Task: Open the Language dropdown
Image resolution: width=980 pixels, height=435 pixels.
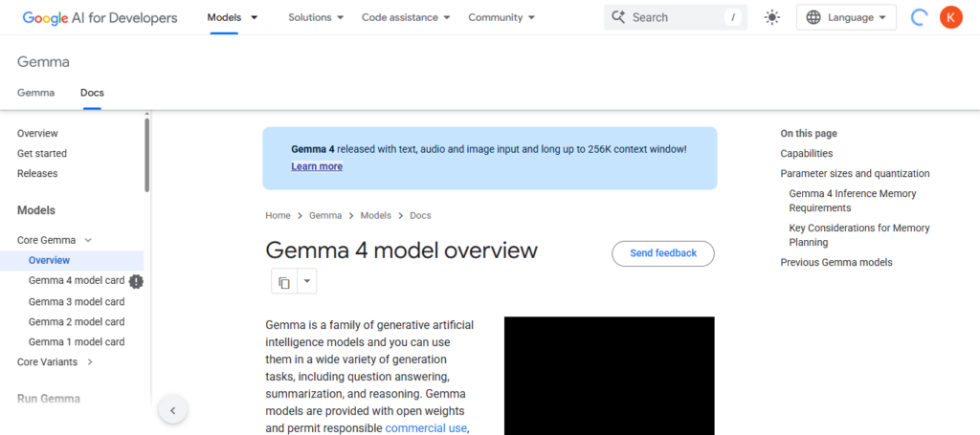Action: tap(846, 17)
